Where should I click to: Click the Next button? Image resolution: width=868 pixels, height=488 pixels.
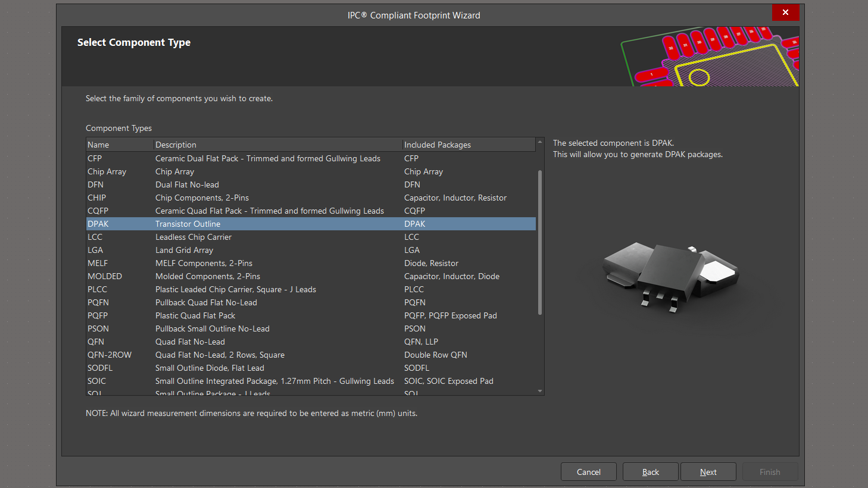click(708, 472)
